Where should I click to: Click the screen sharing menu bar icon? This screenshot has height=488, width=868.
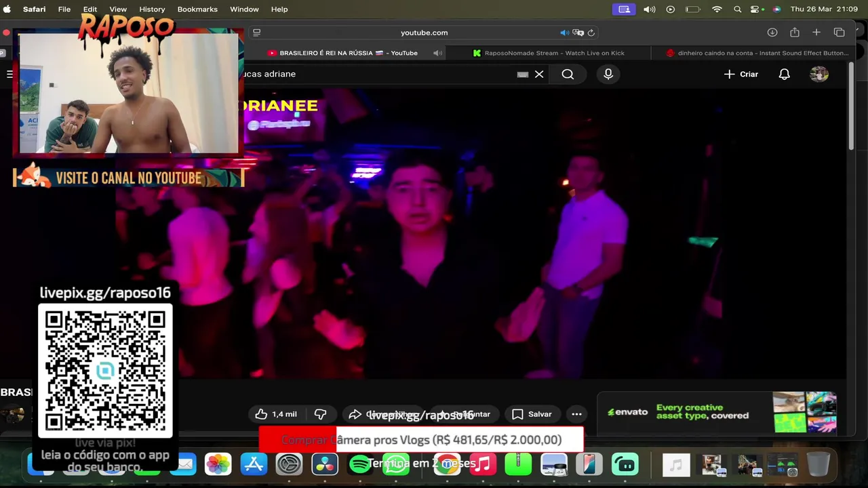[x=624, y=9]
